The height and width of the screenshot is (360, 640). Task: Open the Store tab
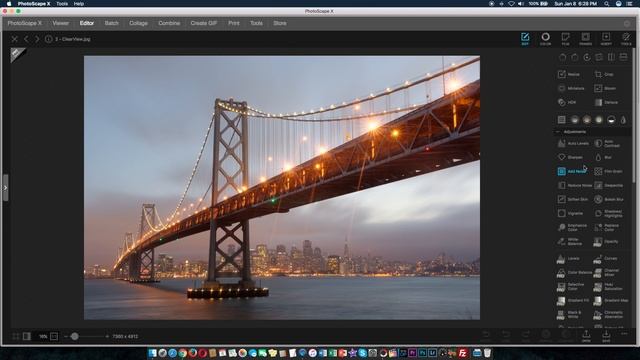pyautogui.click(x=280, y=23)
